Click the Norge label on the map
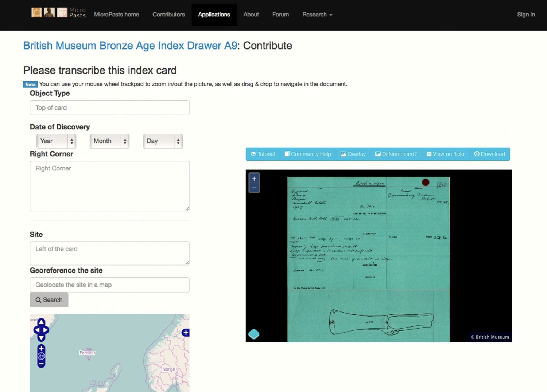Screen dimensions: 547x392 coord(169,369)
